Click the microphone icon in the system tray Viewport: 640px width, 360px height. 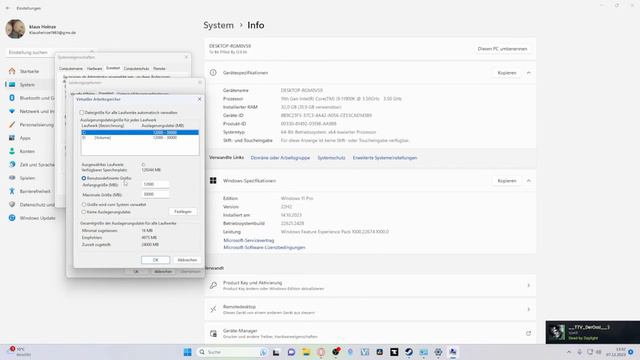click(580, 352)
